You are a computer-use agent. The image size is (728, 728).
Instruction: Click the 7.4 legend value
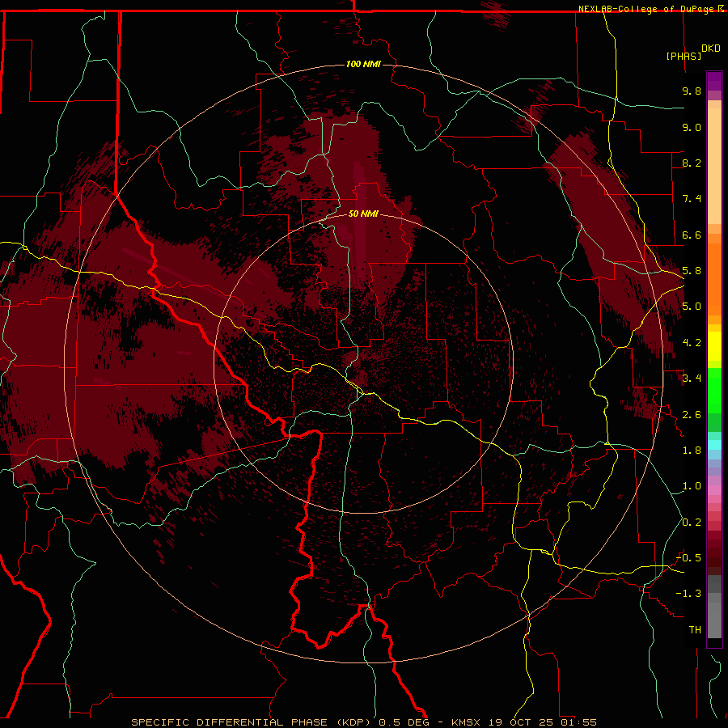692,199
